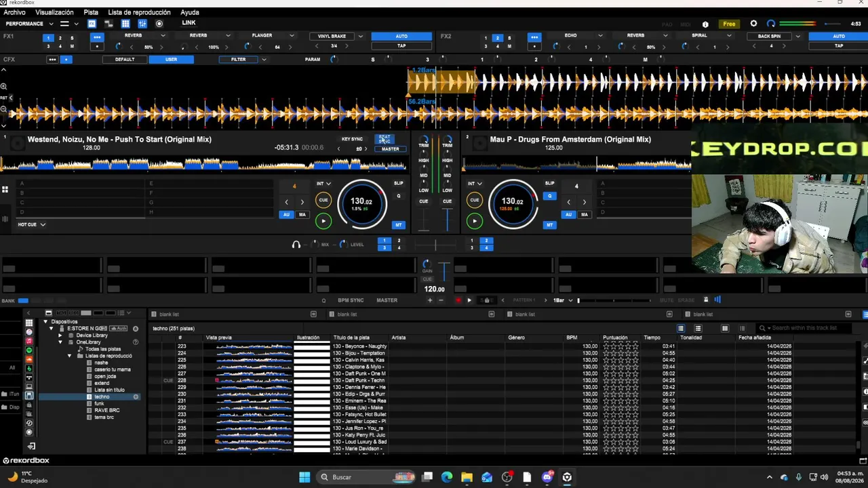868x488 pixels.
Task: Select the CFX DEFAULT button
Action: coord(125,60)
